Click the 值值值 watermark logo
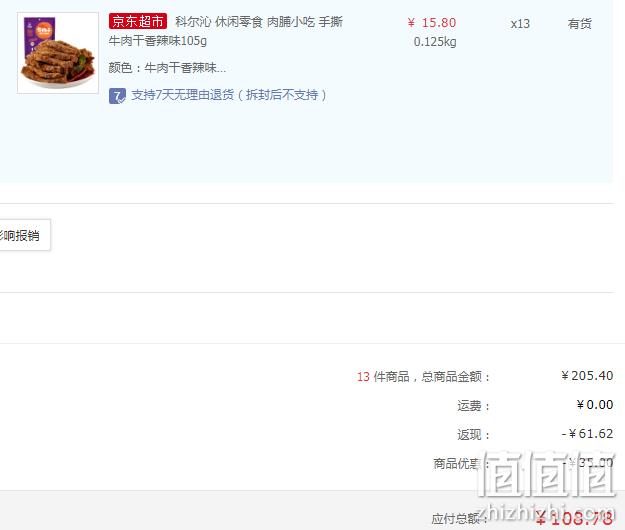 [x=546, y=474]
